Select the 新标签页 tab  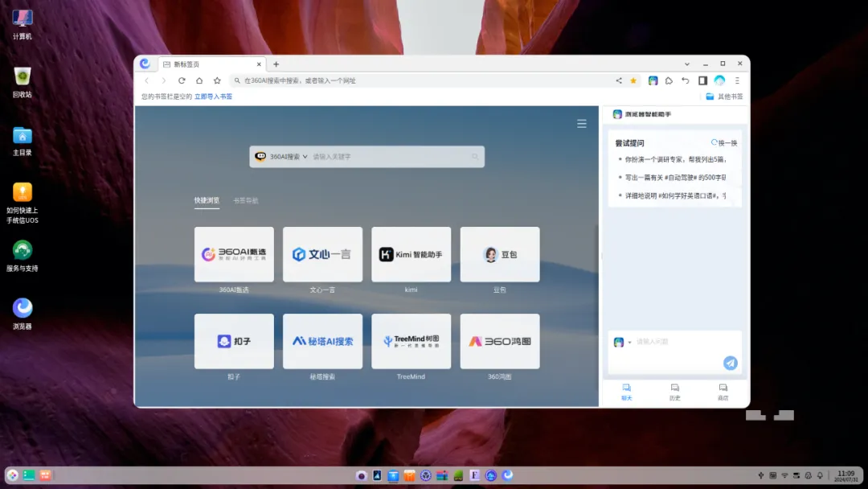tap(211, 64)
